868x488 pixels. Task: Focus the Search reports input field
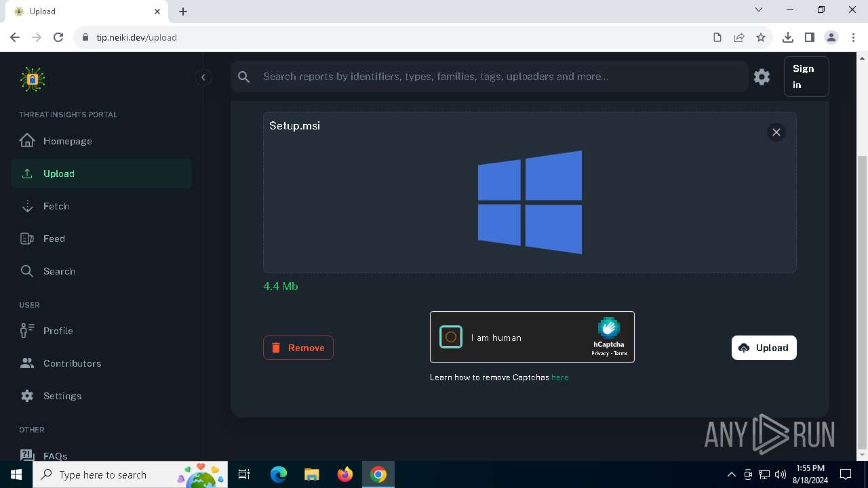coord(502,77)
